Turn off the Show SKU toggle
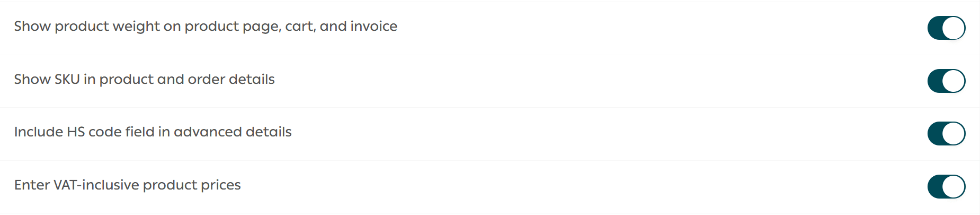This screenshot has width=980, height=215. 946,81
